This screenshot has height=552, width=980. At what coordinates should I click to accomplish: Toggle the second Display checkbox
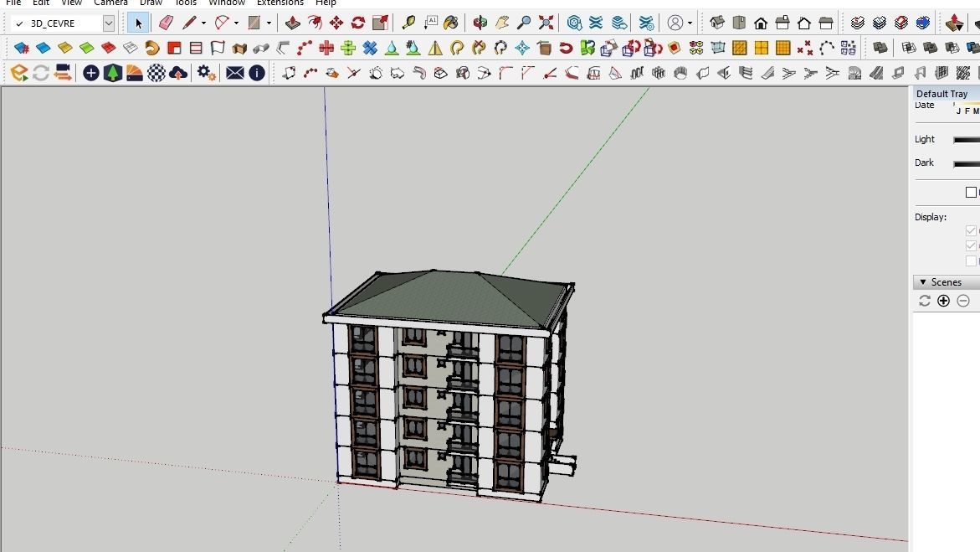(x=972, y=246)
